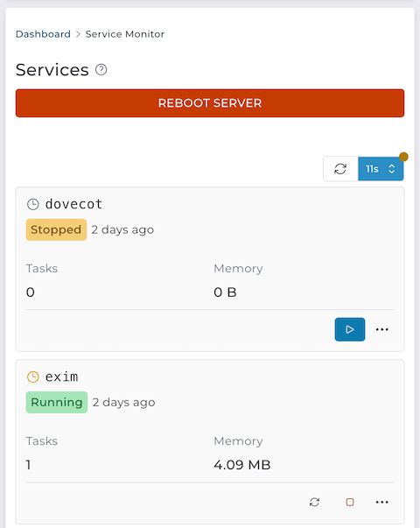
Task: Click the REBOOT SERVER button
Action: (210, 103)
